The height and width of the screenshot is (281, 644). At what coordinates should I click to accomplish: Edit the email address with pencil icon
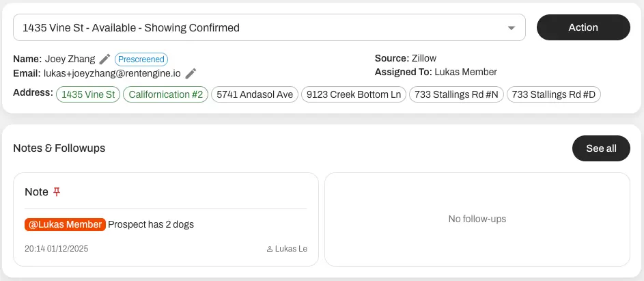pos(191,73)
